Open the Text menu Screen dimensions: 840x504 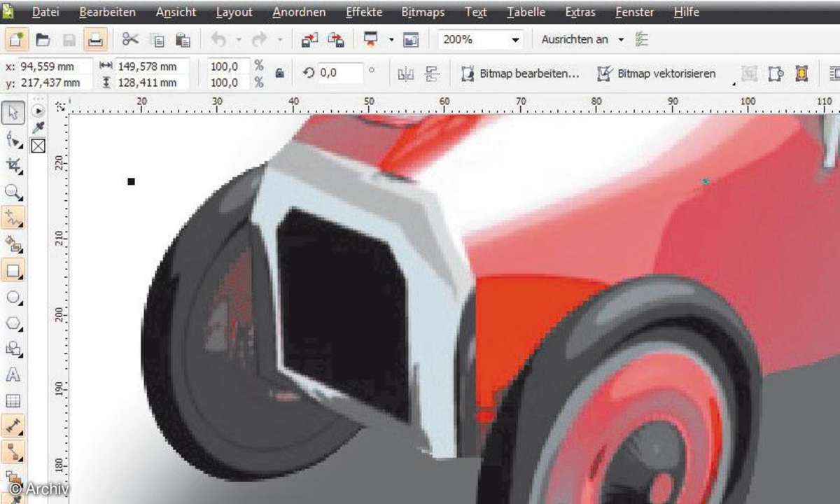tap(476, 13)
